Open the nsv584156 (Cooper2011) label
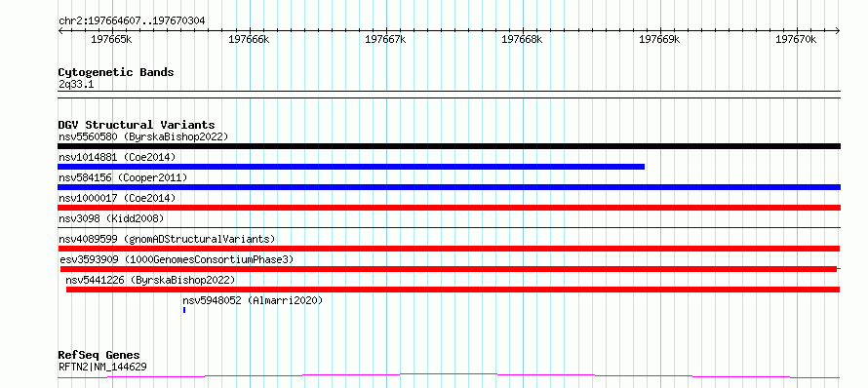 pos(123,177)
